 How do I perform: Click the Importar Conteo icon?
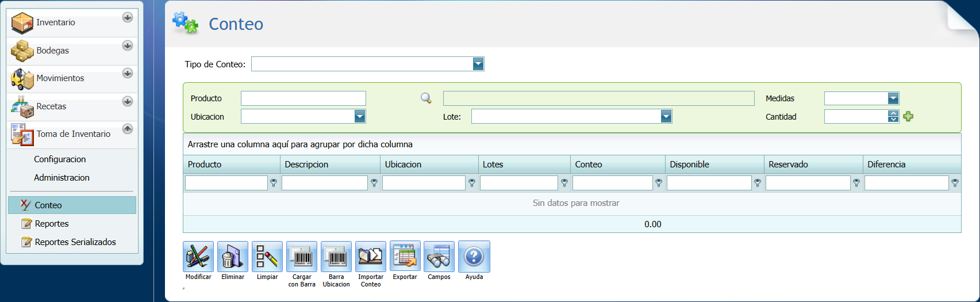click(x=371, y=257)
